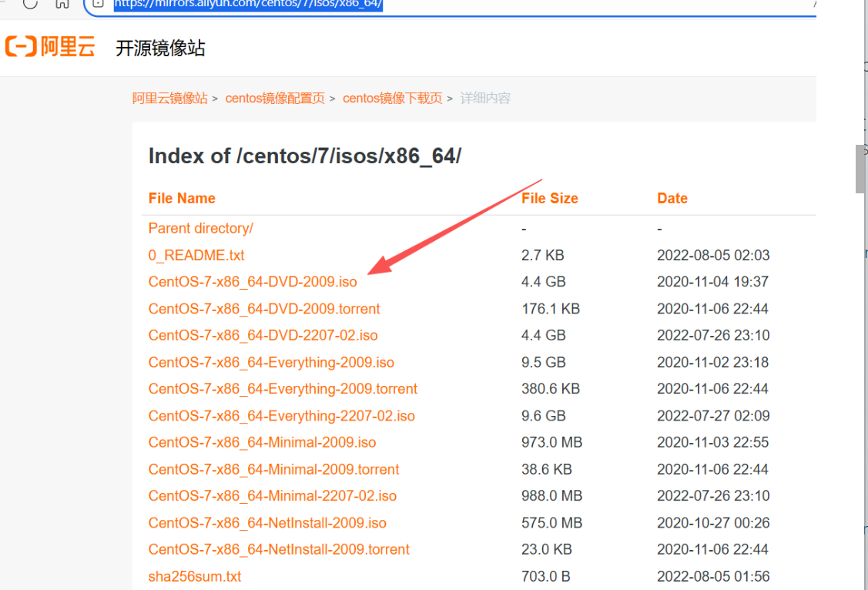The image size is (868, 590).
Task: Select the mirrors.aliyun.com URL in address bar
Action: 248,4
